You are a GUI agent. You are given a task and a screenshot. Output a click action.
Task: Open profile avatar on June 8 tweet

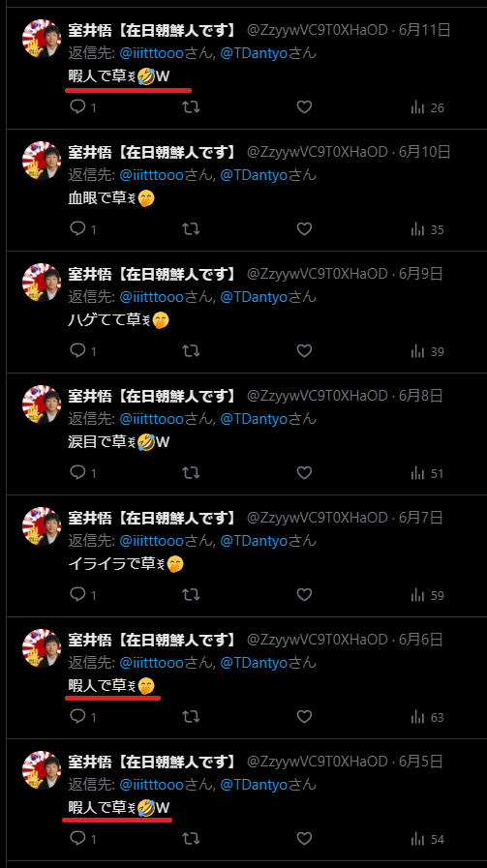[42, 404]
